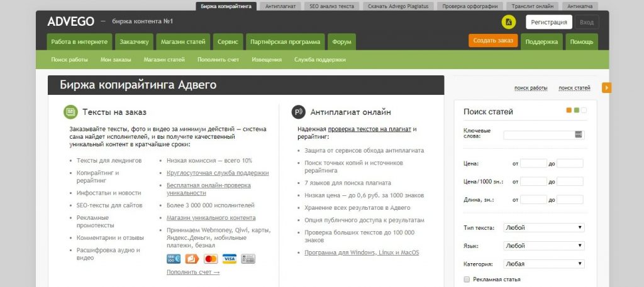This screenshot has width=644, height=287.
Task: Open the 'Сервис' menu
Action: pyautogui.click(x=228, y=42)
